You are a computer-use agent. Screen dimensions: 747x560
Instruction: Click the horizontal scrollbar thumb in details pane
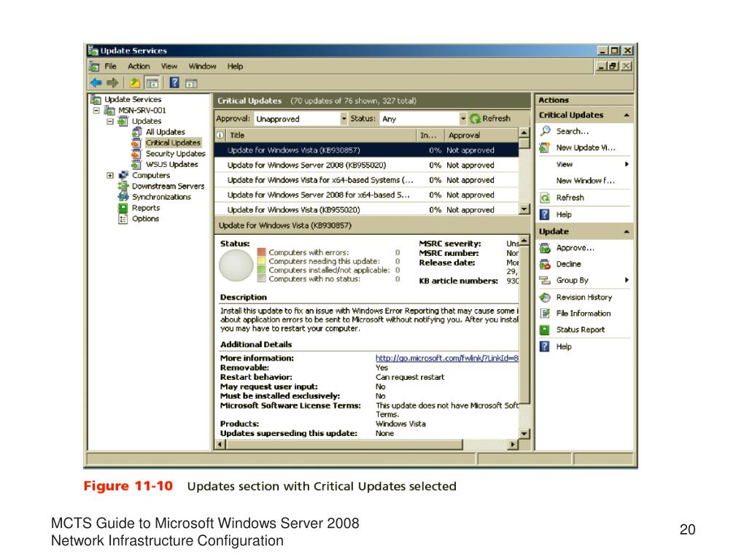(x=344, y=444)
